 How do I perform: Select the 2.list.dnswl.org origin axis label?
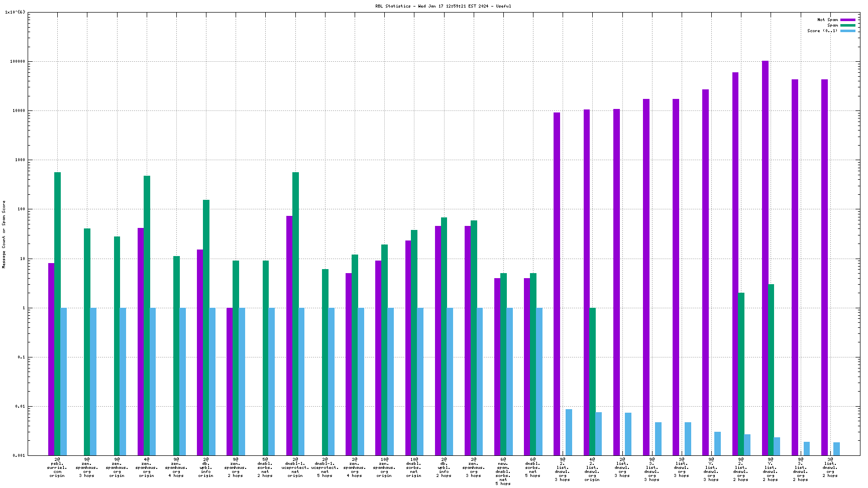coord(592,469)
